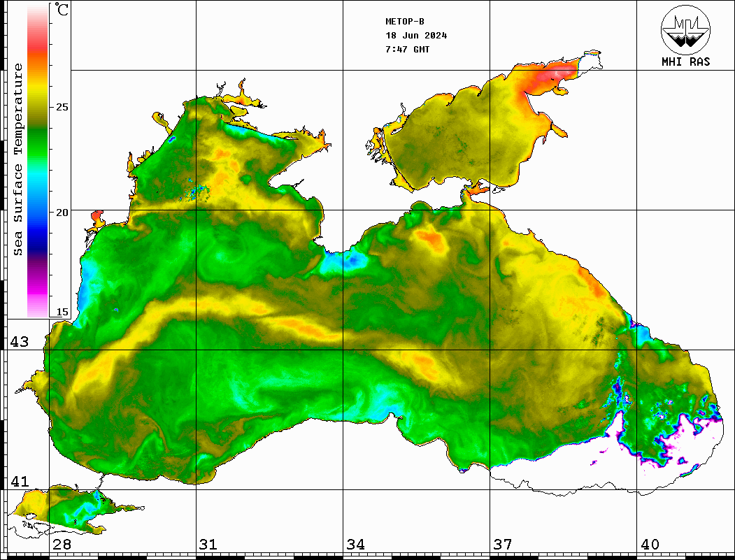Click longitude label '34'
Screen dimensions: 735x560
click(x=355, y=544)
